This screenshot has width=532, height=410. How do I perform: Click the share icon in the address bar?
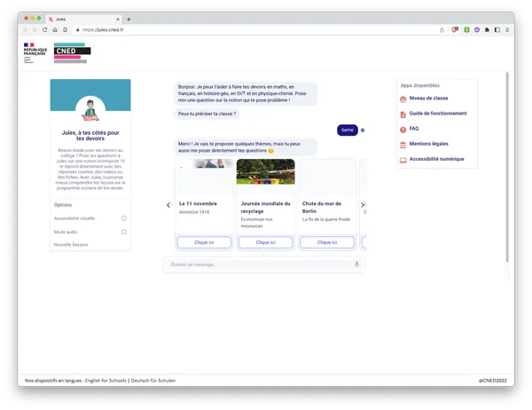click(442, 30)
